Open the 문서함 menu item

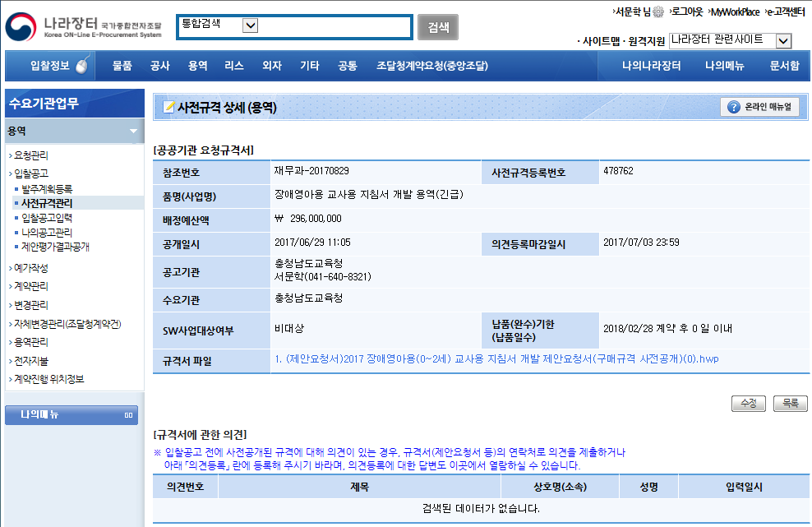(784, 66)
